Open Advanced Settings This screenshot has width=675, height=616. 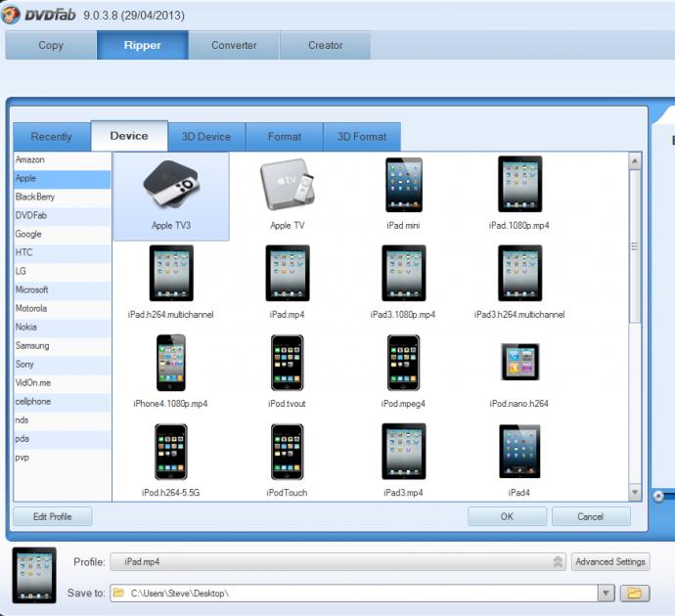point(610,562)
